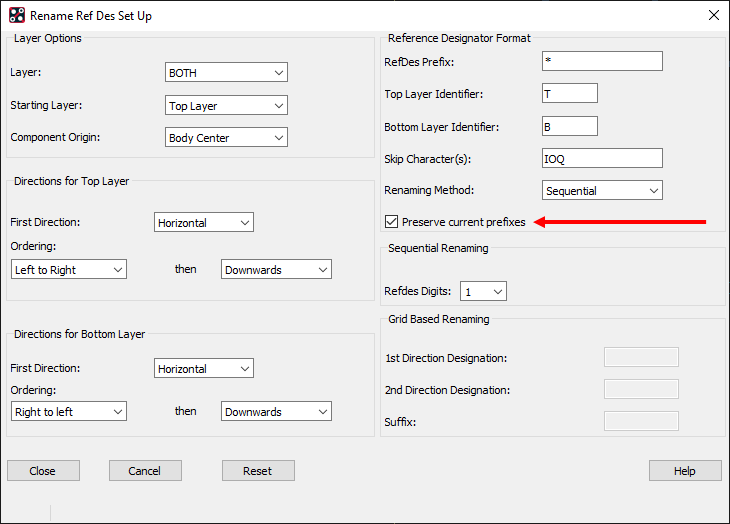This screenshot has height=524, width=730.
Task: Click the Rename Ref Des app icon
Action: point(17,15)
